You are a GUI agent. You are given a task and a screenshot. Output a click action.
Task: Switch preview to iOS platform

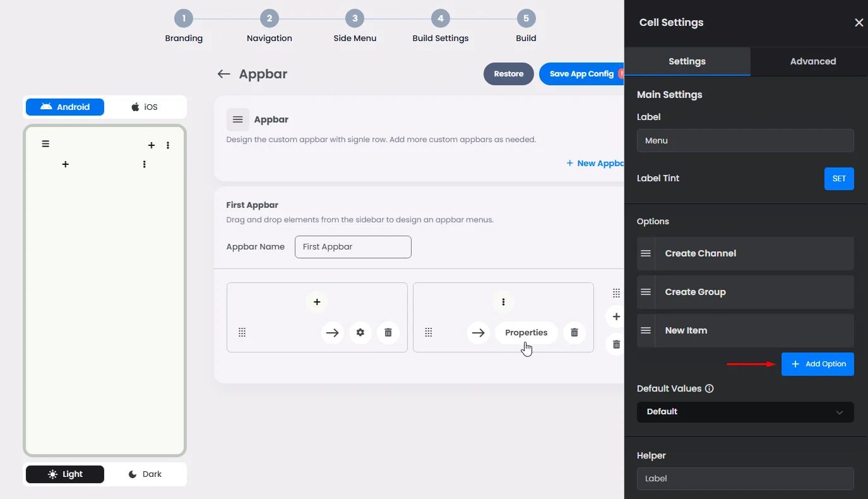pos(145,107)
